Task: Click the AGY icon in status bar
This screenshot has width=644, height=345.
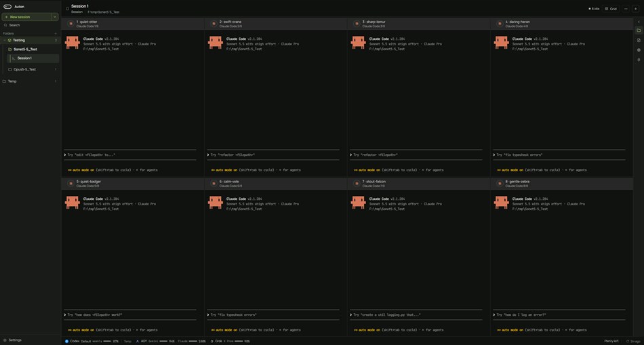Action: pyautogui.click(x=138, y=341)
